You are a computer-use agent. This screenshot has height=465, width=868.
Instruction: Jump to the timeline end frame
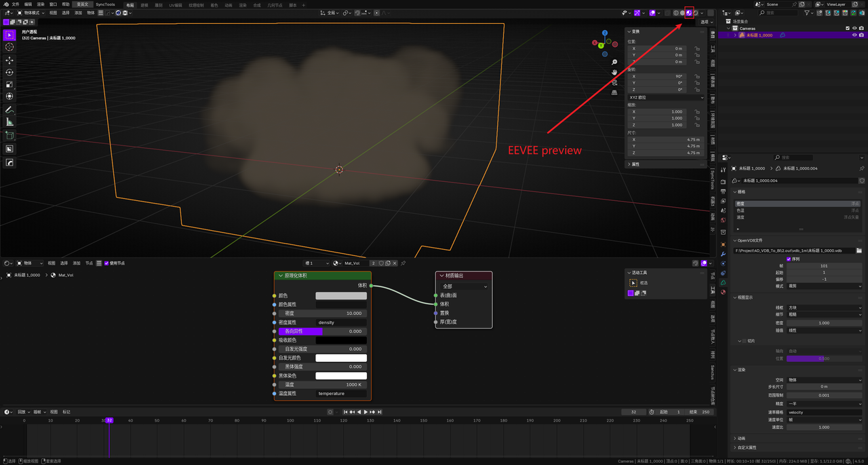pyautogui.click(x=380, y=412)
